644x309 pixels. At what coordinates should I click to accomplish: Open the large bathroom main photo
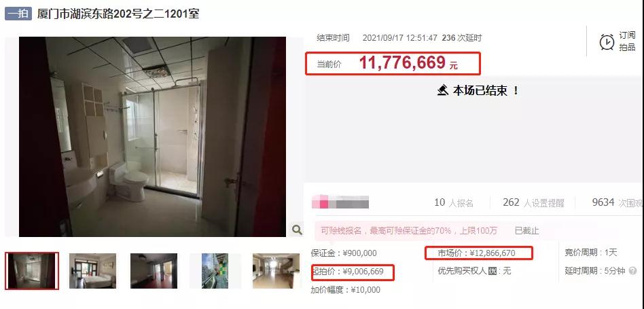152,137
